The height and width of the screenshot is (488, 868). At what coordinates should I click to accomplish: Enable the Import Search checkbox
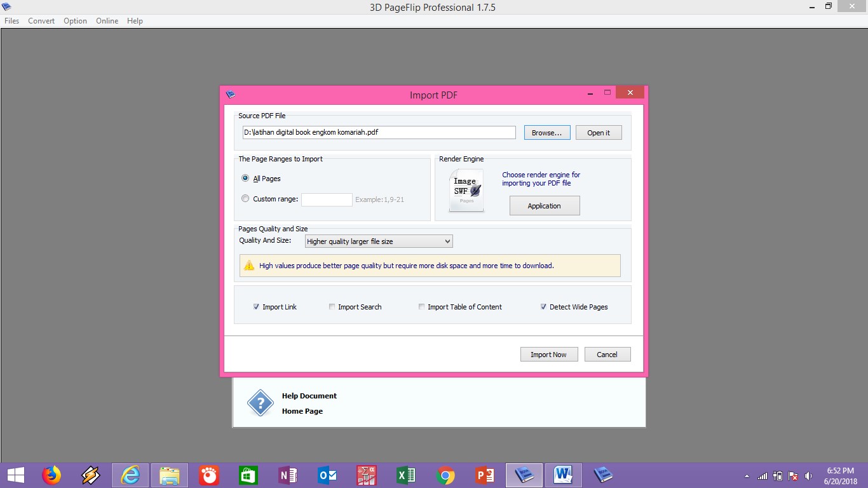point(332,307)
